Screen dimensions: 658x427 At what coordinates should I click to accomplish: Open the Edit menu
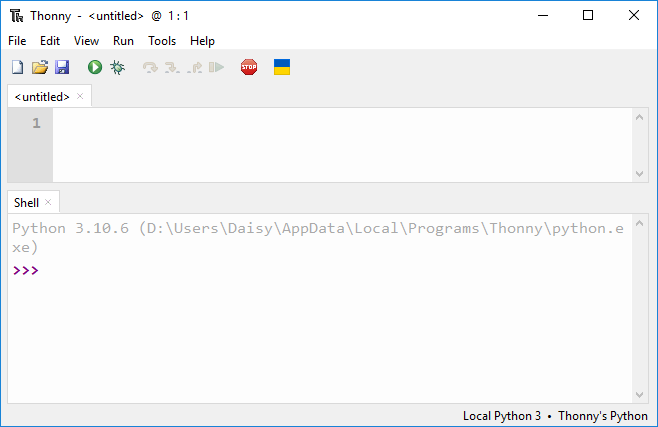pyautogui.click(x=50, y=41)
